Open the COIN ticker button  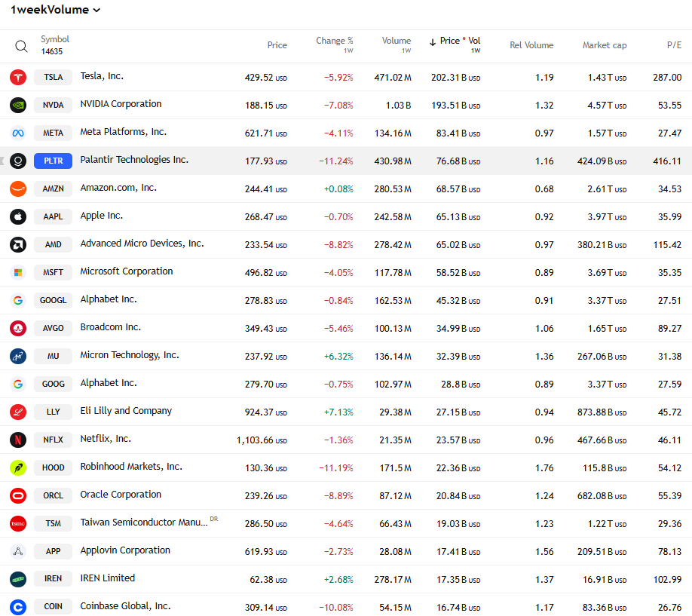pos(53,607)
